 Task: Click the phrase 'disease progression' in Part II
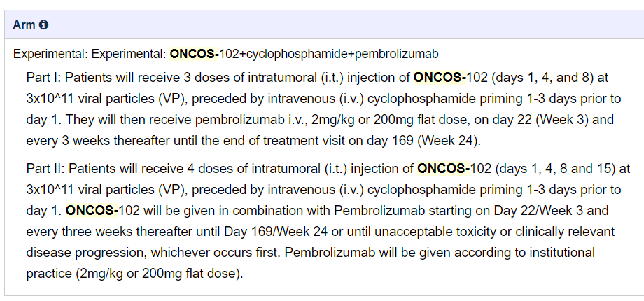pyautogui.click(x=85, y=253)
